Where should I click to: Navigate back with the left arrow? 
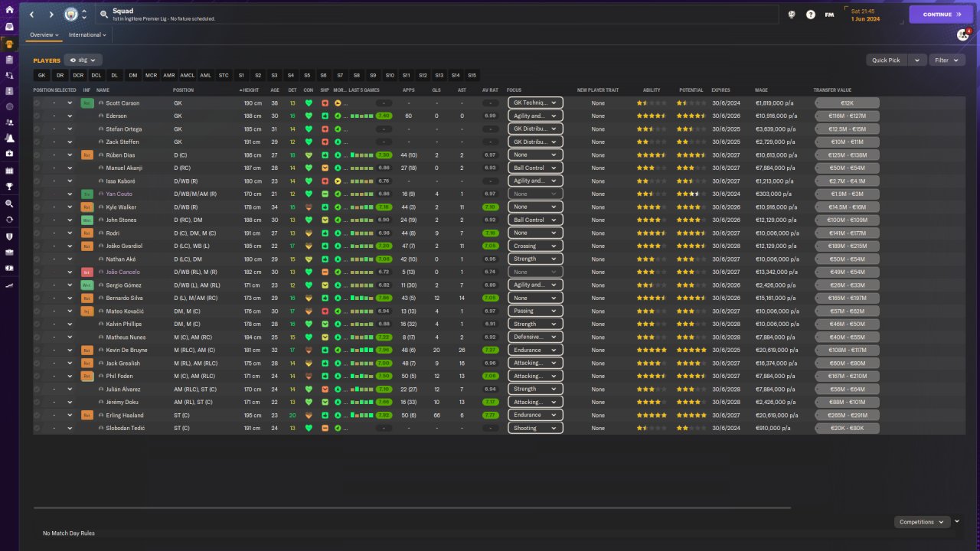(31, 15)
